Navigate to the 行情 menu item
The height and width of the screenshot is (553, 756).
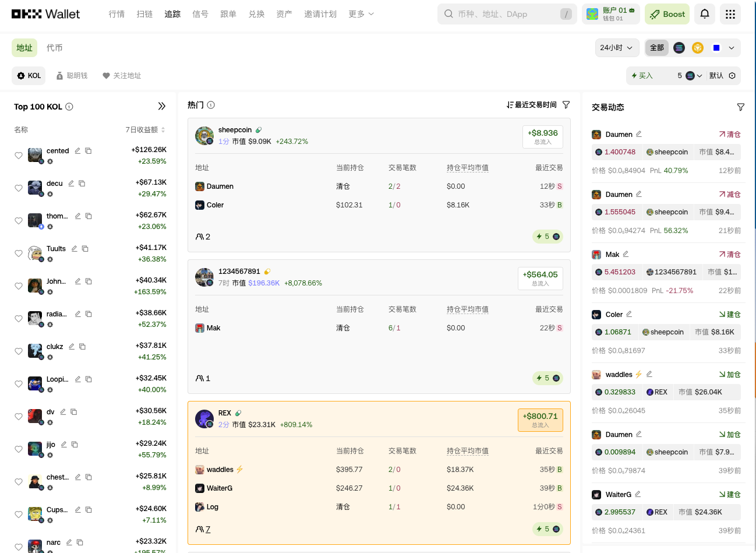tap(116, 14)
